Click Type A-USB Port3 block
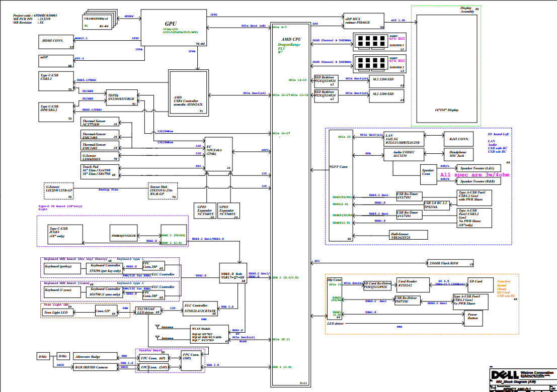 tap(470, 302)
